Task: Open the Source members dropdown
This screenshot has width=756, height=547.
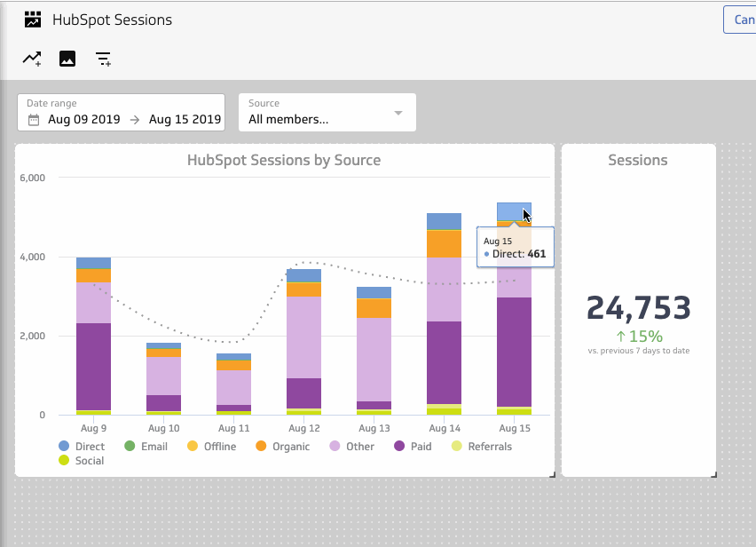Action: (327, 118)
